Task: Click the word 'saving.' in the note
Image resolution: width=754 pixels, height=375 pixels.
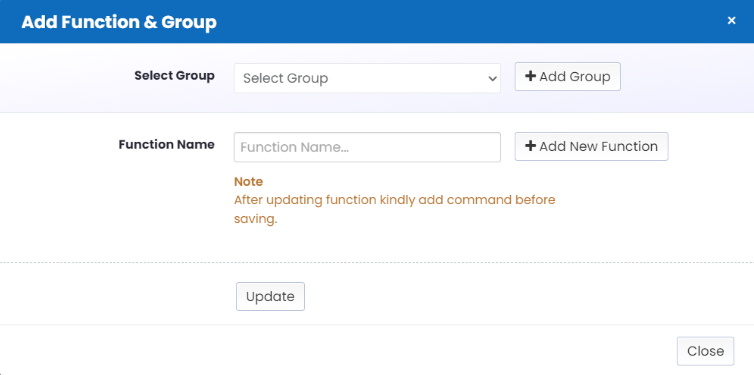Action: [256, 219]
